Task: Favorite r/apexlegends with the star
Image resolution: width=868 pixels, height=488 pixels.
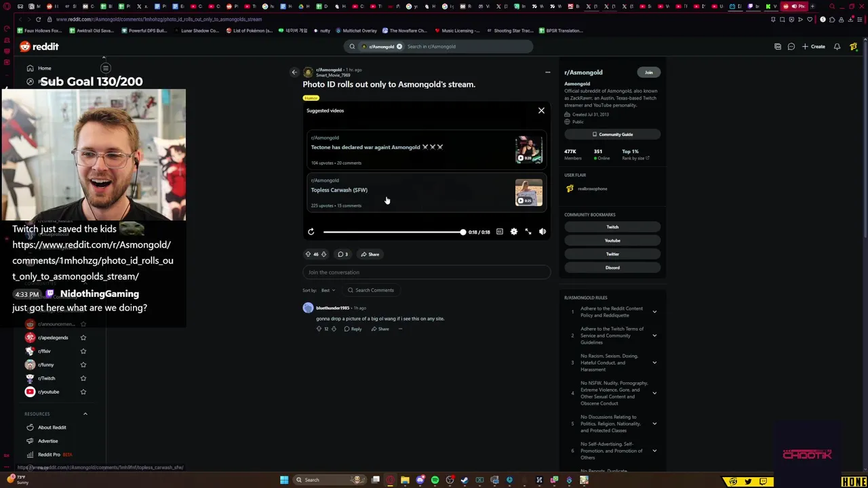Action: [x=83, y=338]
